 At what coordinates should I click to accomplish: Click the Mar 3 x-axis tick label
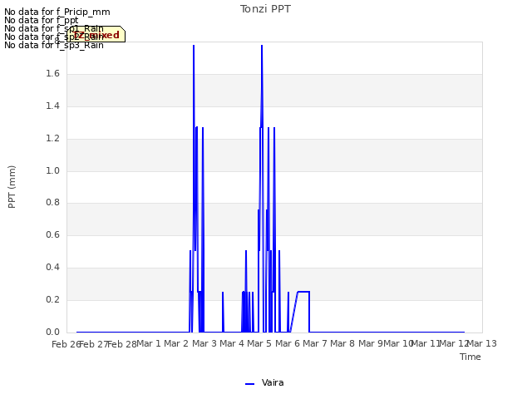tap(204, 343)
